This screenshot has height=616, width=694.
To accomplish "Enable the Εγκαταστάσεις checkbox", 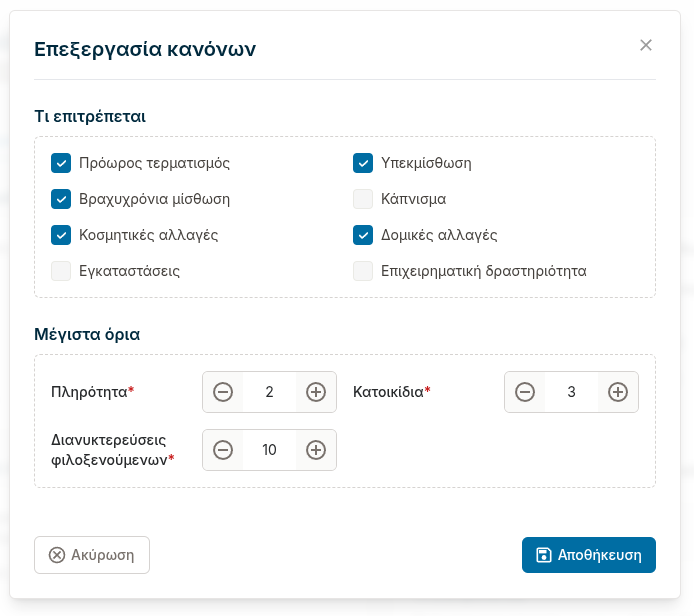I will 61,271.
